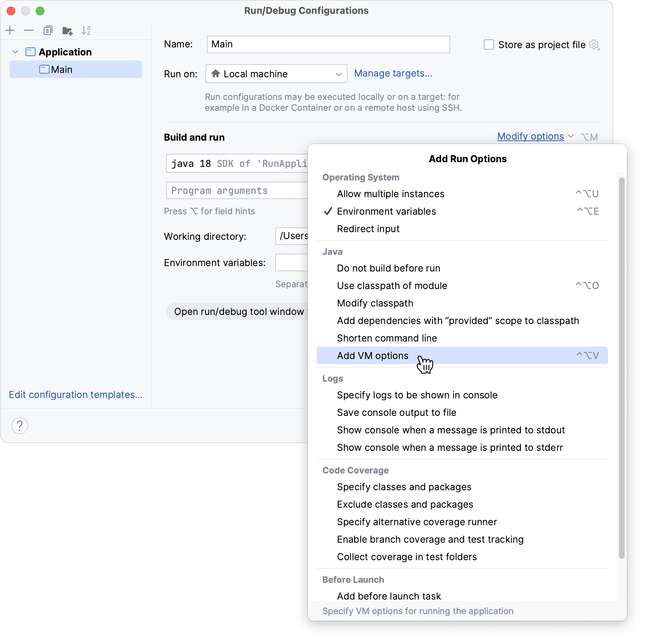Click the Main configuration icon in the tree
This screenshot has height=644, width=663.
[44, 69]
